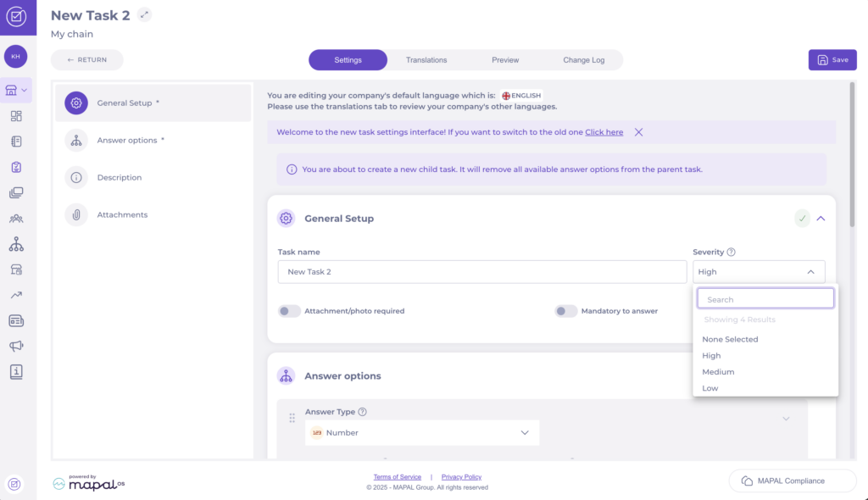Viewport: 868px width, 500px height.
Task: Dismiss the welcome banner with X
Action: click(639, 132)
